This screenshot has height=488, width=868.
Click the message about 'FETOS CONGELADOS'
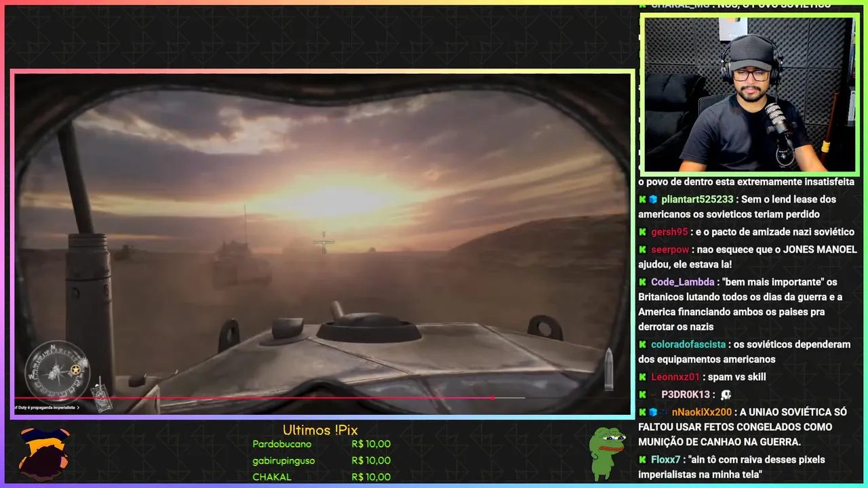[743, 427]
